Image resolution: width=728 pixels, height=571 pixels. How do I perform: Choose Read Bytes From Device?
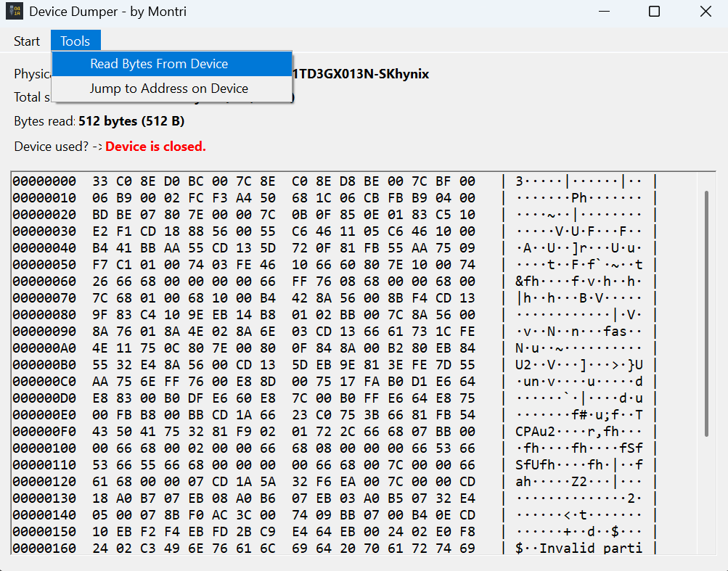172,64
